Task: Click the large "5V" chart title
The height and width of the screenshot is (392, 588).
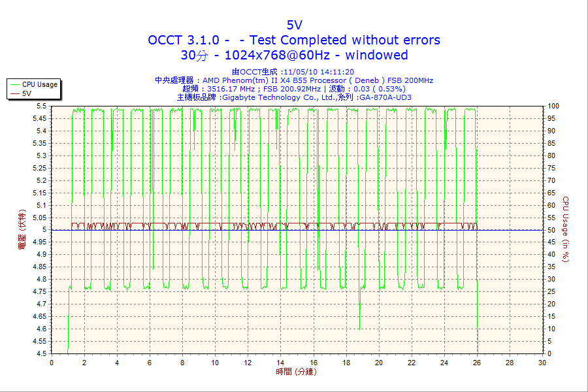Action: pos(295,25)
